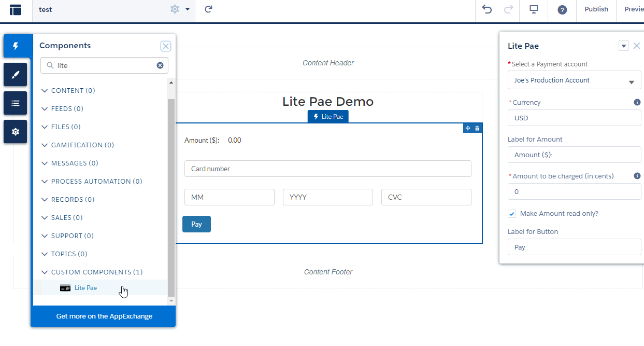This screenshot has height=346, width=644.
Task: Clear the search box with the X icon
Action: (x=160, y=65)
